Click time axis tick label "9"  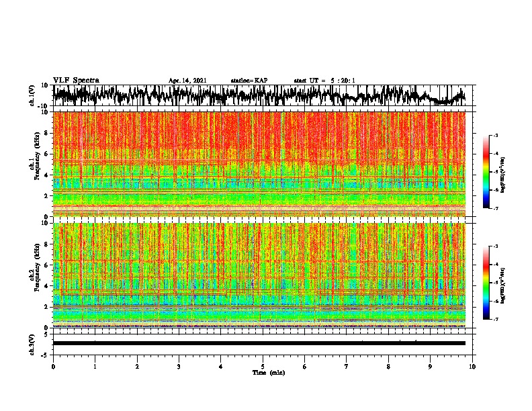[x=430, y=367]
